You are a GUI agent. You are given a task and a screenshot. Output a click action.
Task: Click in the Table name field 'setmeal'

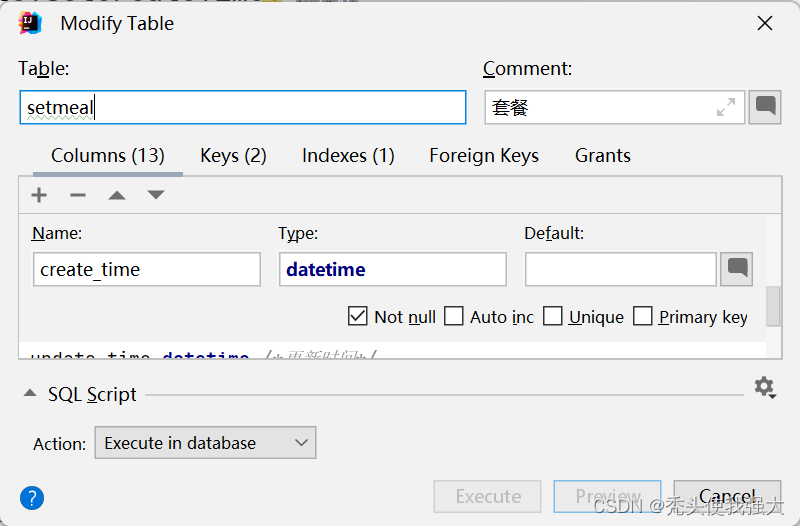pyautogui.click(x=243, y=107)
